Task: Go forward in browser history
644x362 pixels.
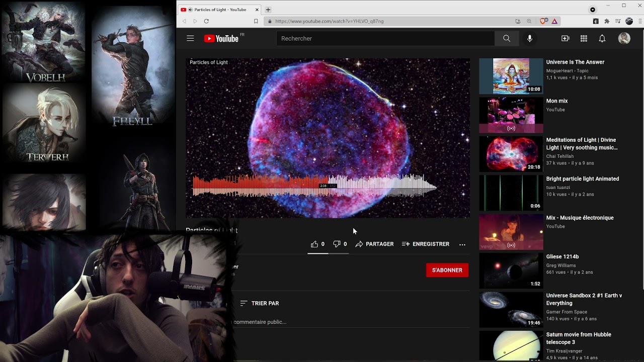Action: coord(195,21)
